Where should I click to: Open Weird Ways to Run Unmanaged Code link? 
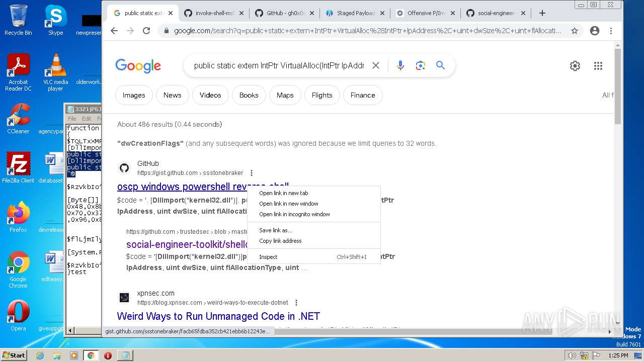[218, 316]
